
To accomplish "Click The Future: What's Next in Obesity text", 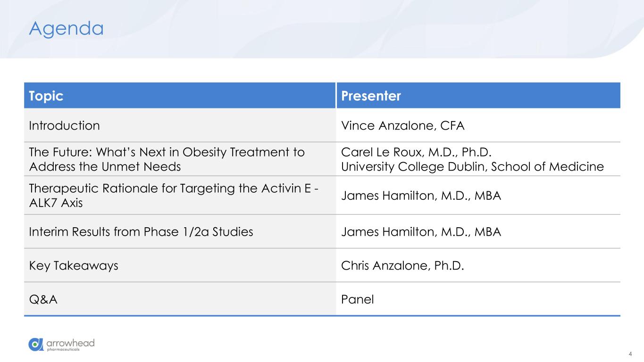I will [x=167, y=153].
